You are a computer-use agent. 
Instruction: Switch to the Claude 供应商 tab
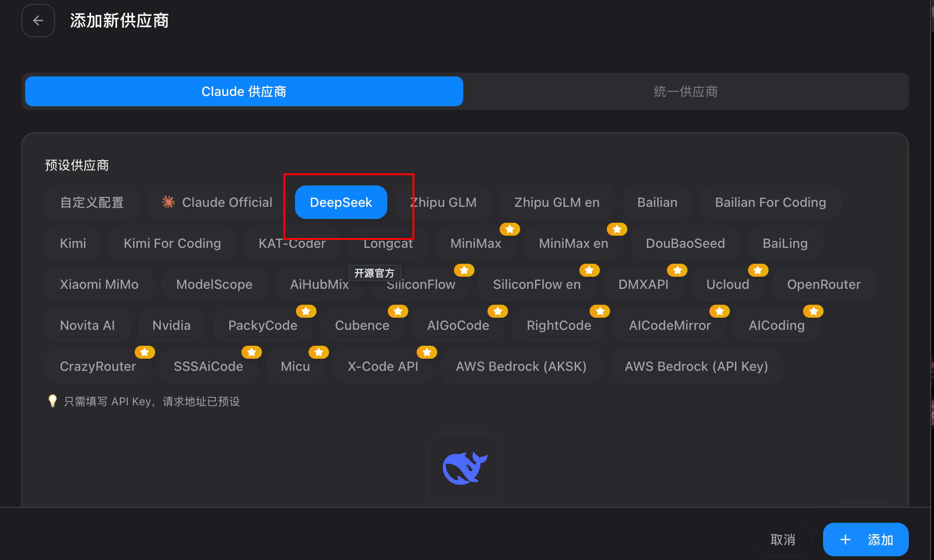pyautogui.click(x=244, y=91)
